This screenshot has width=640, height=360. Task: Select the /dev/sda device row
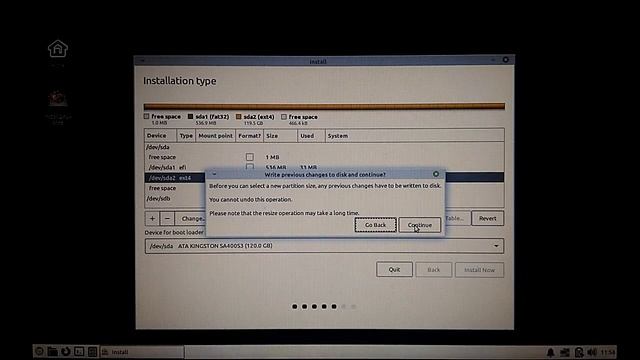pos(324,147)
